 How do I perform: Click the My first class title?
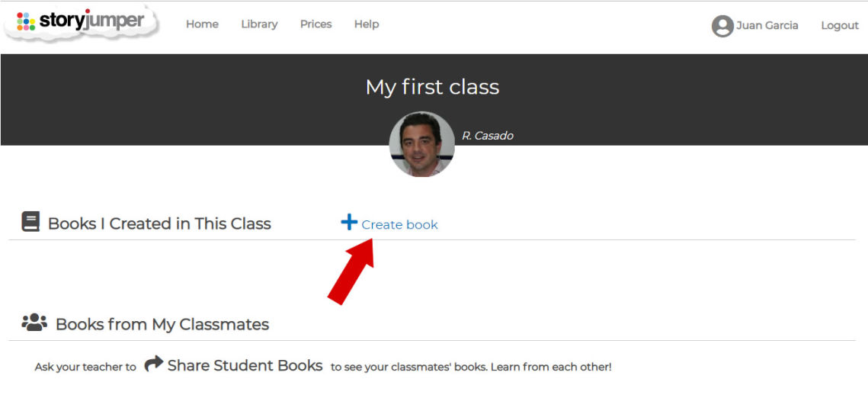(x=432, y=87)
